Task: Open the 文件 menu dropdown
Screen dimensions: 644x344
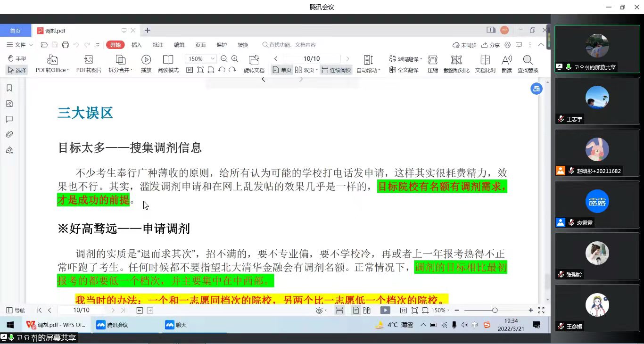Action: point(20,45)
